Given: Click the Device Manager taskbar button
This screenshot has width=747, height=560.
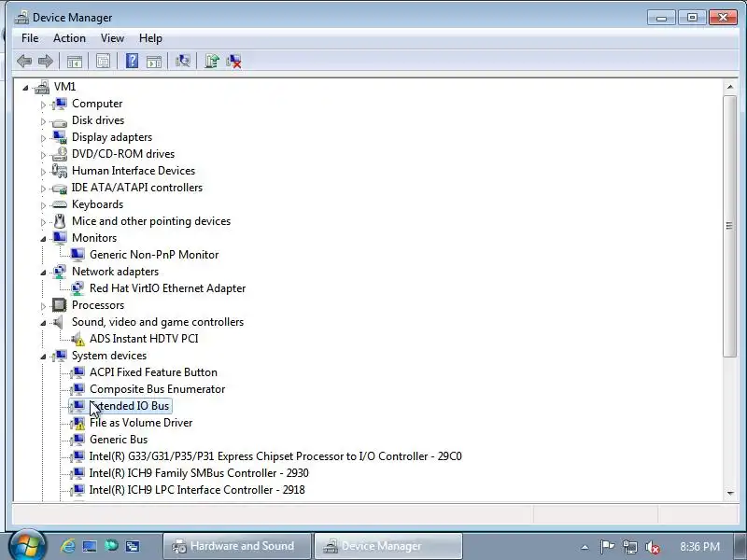Looking at the screenshot, I should click(388, 546).
